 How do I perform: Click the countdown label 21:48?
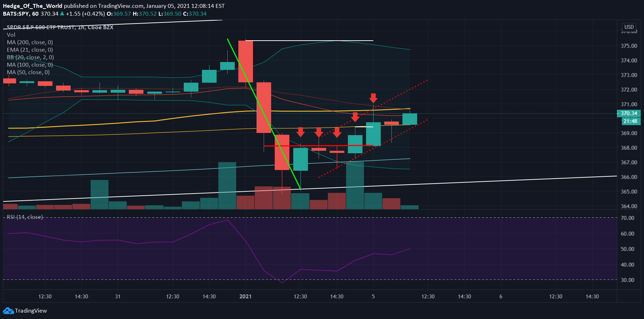(x=630, y=121)
